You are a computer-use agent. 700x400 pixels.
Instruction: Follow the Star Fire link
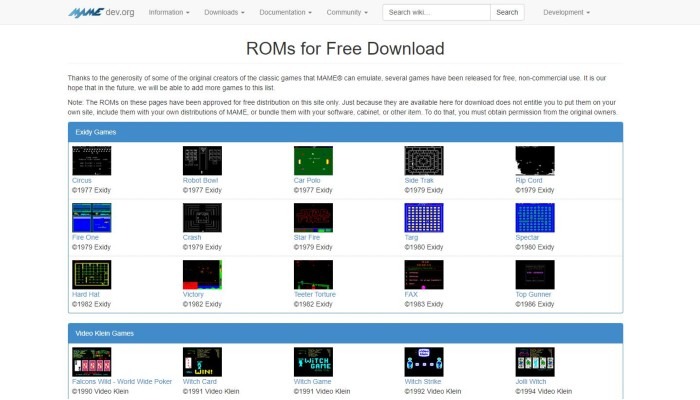click(x=307, y=238)
